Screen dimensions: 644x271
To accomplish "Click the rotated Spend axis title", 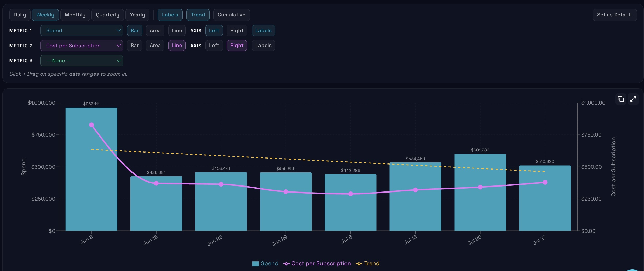I will (24, 167).
